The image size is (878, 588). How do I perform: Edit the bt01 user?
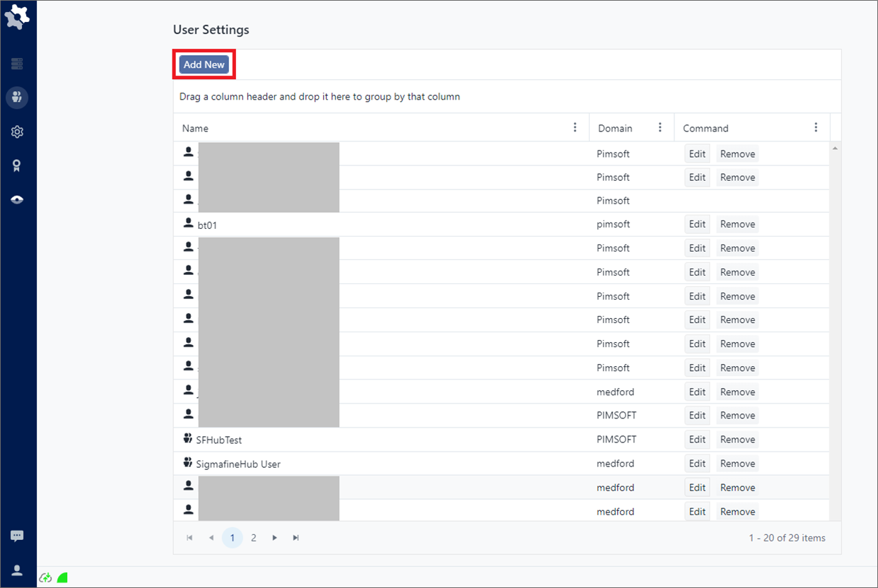click(697, 224)
